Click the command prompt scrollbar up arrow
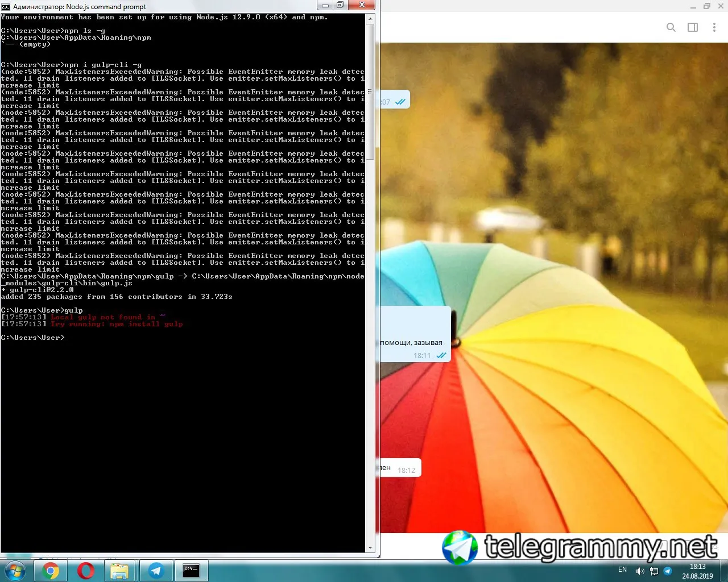This screenshot has height=582, width=728. 370,19
